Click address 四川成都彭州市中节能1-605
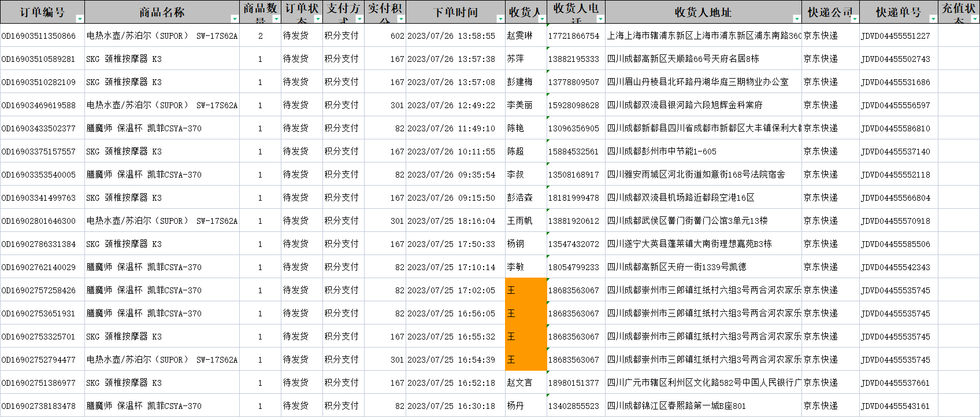This screenshot has height=417, width=980. 662,152
